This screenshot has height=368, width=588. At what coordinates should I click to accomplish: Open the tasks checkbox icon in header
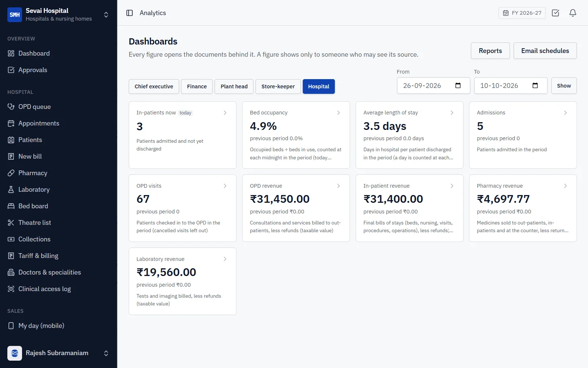click(556, 13)
